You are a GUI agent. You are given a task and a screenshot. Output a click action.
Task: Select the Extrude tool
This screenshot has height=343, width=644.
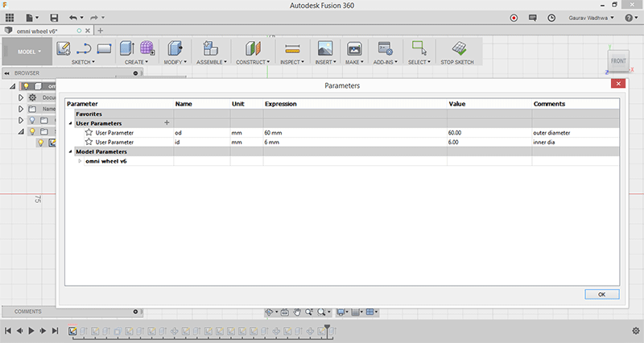pyautogui.click(x=127, y=48)
